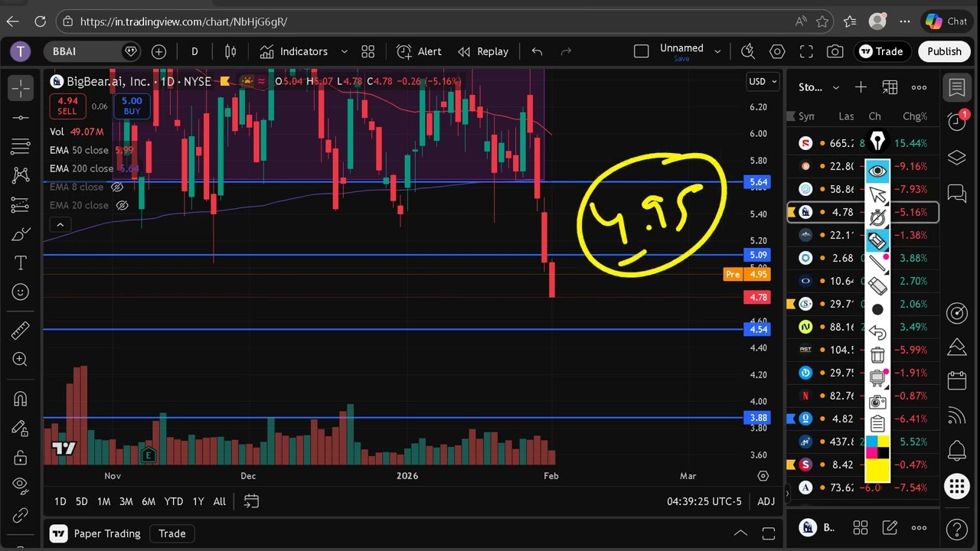Create an Alert
980x551 pixels.
pyautogui.click(x=419, y=51)
